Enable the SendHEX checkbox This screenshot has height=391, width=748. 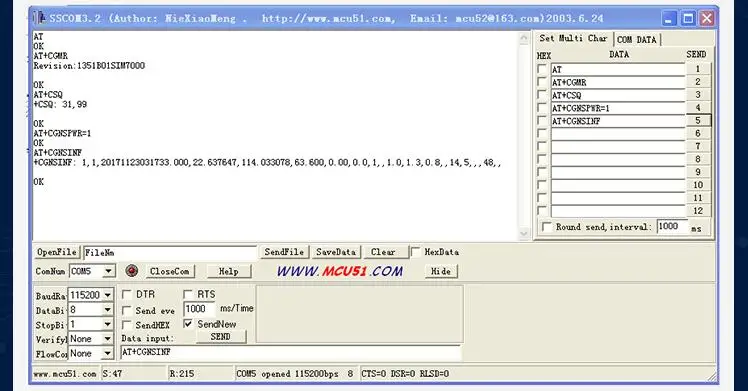tap(126, 325)
